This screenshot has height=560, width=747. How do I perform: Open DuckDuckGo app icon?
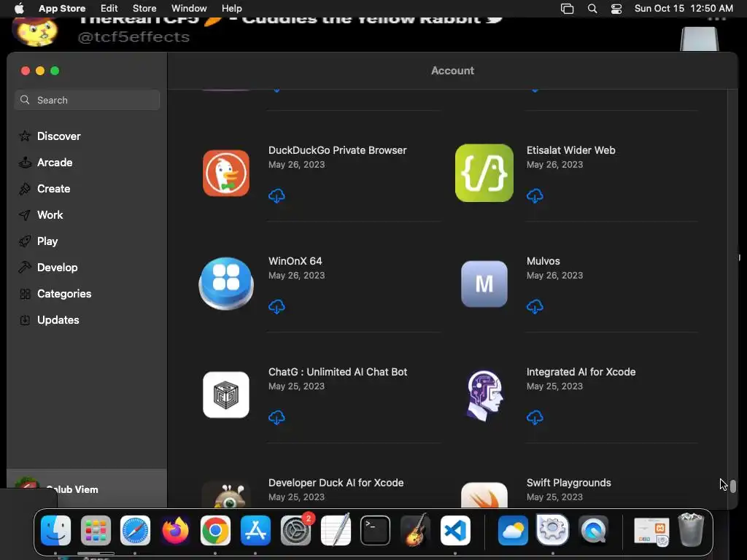click(226, 173)
